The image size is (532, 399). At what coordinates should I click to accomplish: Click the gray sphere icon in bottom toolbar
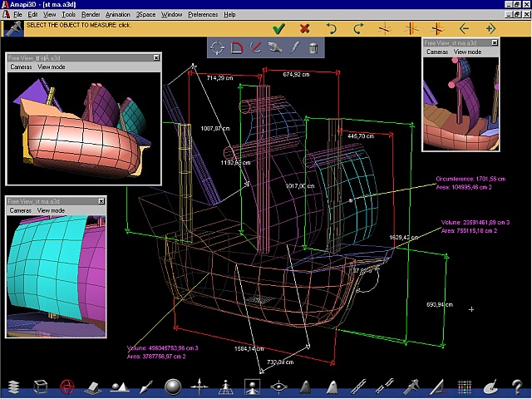173,387
